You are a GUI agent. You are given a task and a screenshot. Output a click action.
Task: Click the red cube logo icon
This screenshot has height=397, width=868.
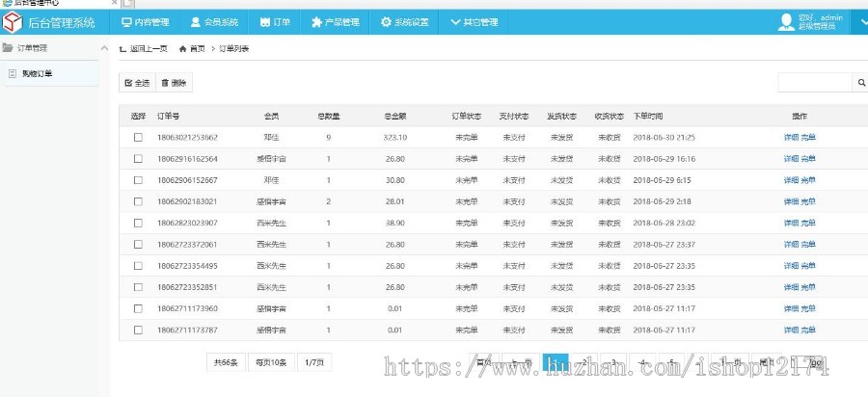[x=13, y=22]
